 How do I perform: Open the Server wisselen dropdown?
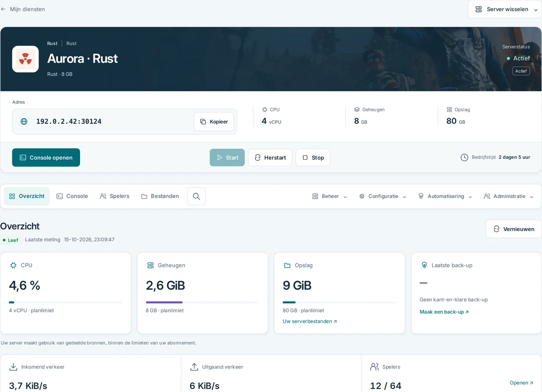505,9
